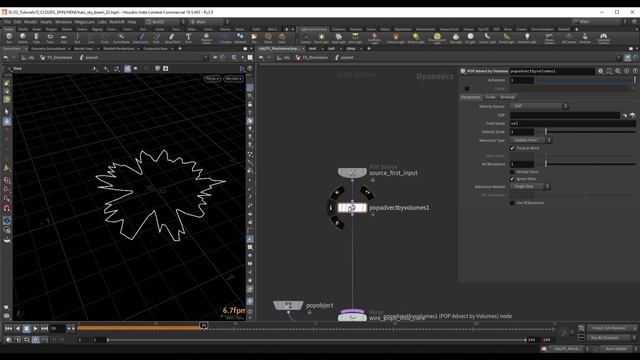Switch to the Geometry Spreadsheet tab
Viewport: 640px width, 360px height.
(x=48, y=49)
